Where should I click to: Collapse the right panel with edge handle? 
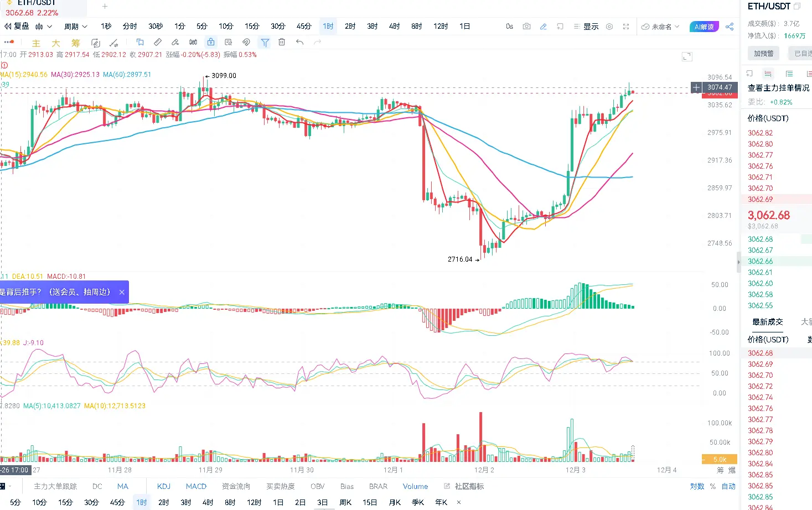point(738,262)
